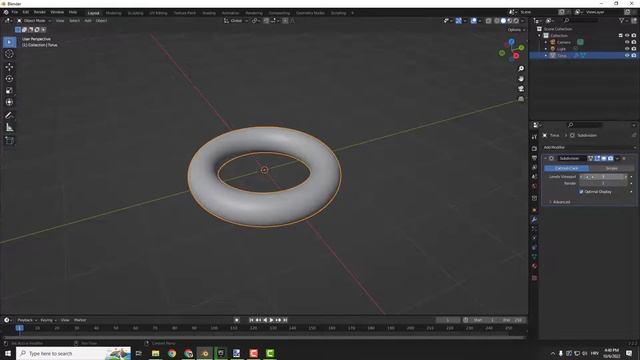Toggle modifier show in edit mode button
The height and width of the screenshot is (360, 640).
[x=597, y=158]
